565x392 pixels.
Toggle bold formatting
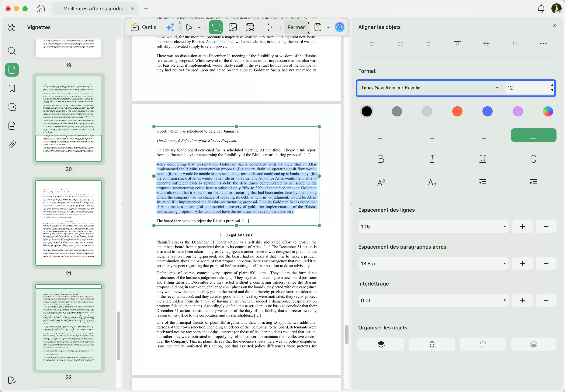pyautogui.click(x=381, y=159)
